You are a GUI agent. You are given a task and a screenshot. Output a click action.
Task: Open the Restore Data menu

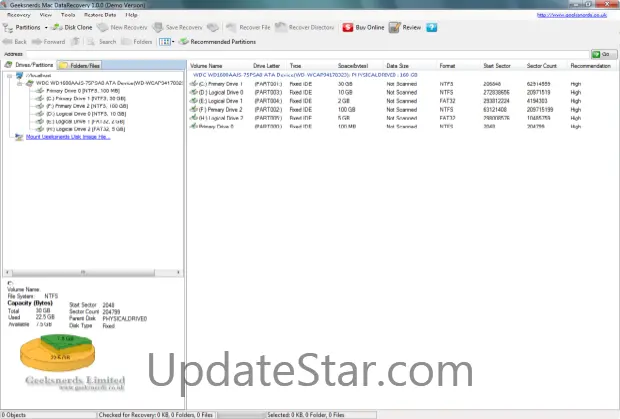(x=100, y=15)
